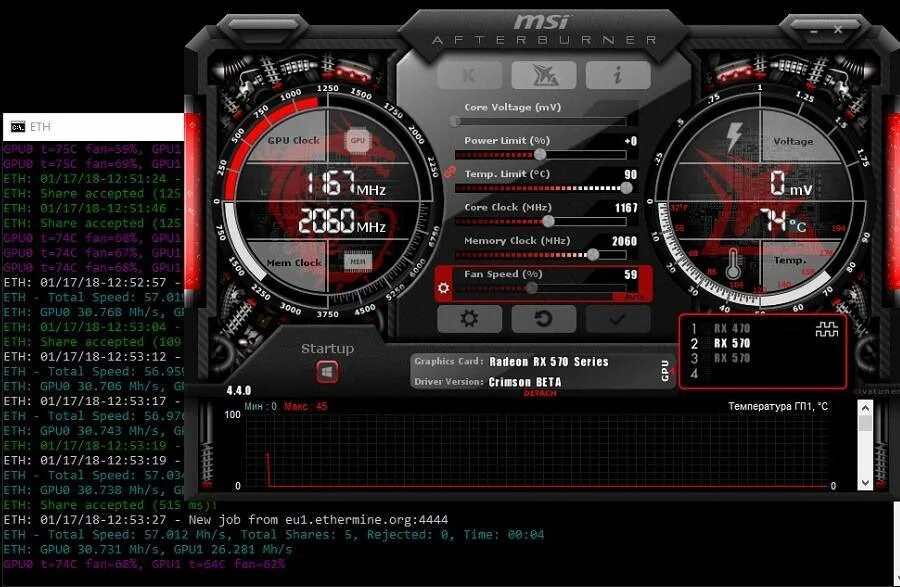Click the Radeon RX 570 Series card name
The height and width of the screenshot is (587, 900).
(549, 361)
